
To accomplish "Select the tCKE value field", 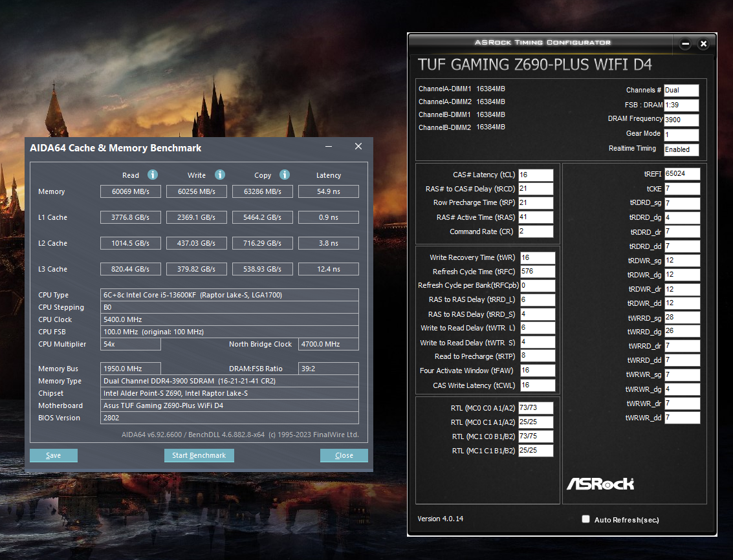I will coord(683,189).
